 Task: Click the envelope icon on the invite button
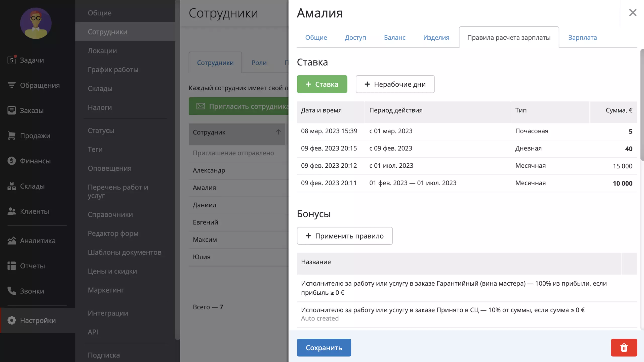[200, 106]
